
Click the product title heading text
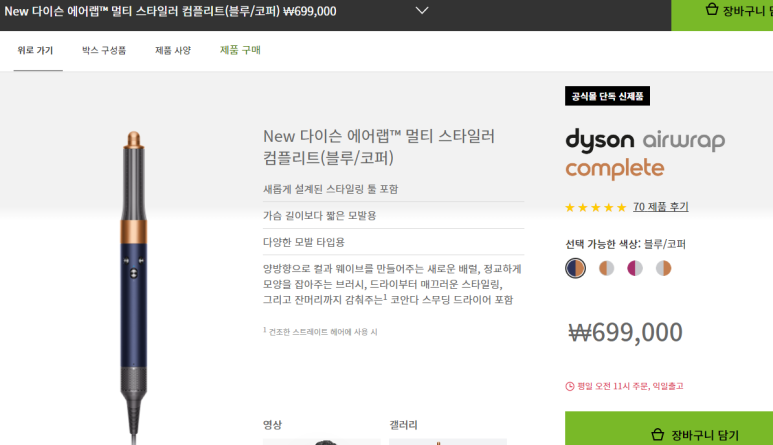pos(379,147)
